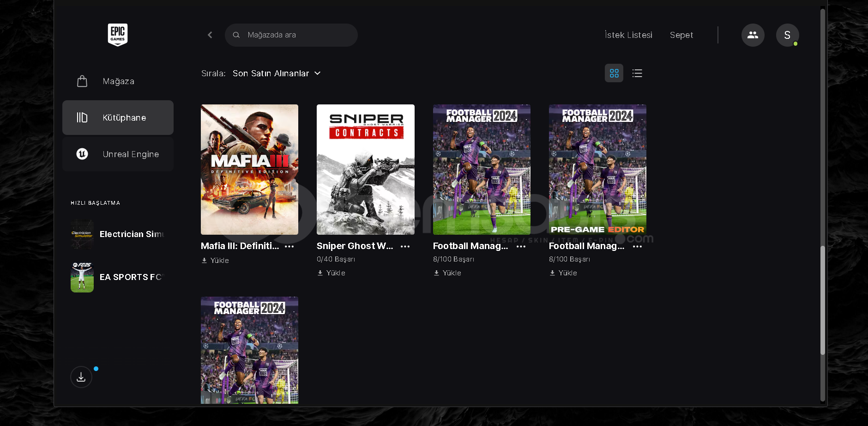Open more options for Mafia III

(x=289, y=247)
